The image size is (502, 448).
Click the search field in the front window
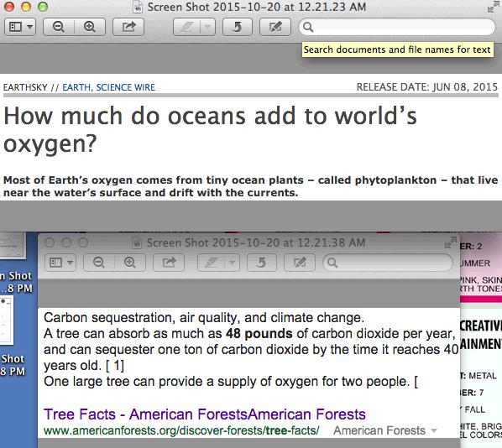click(x=397, y=27)
